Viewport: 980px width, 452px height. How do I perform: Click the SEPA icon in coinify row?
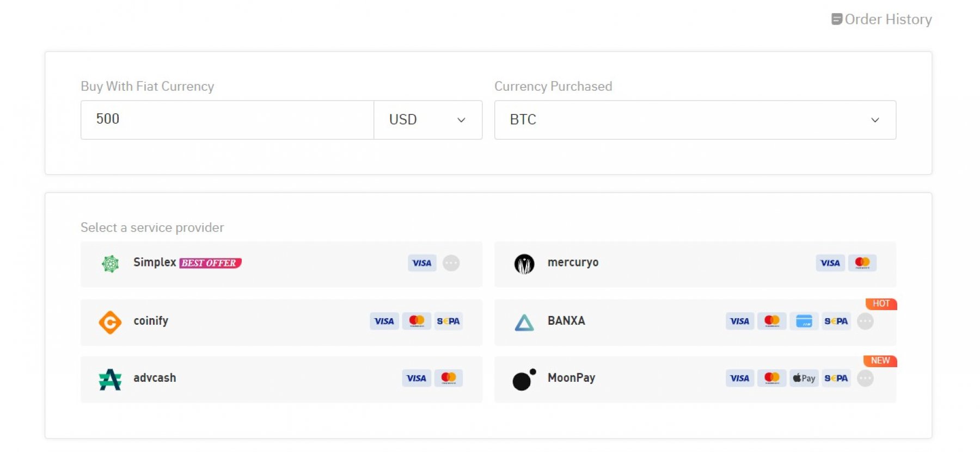pyautogui.click(x=448, y=321)
